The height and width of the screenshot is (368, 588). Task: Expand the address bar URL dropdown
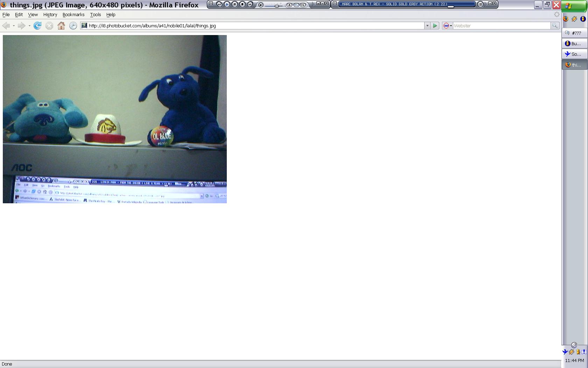(427, 26)
